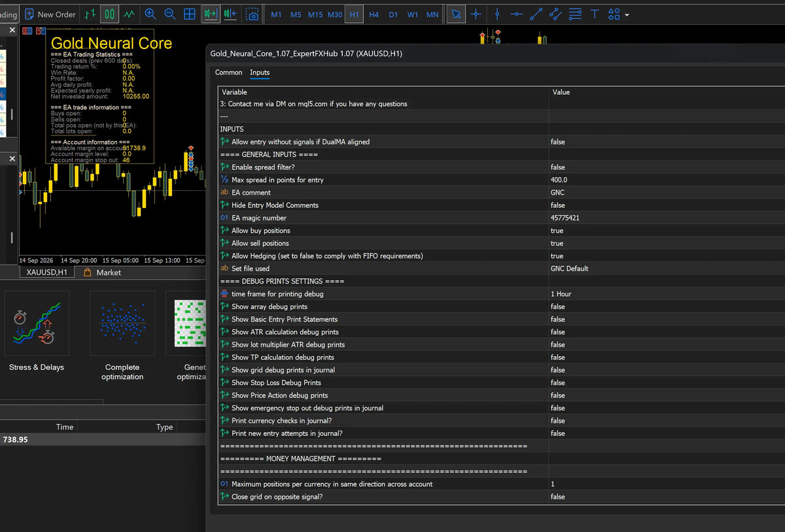Zoom in on the chart
The image size is (785, 532).
[x=150, y=14]
